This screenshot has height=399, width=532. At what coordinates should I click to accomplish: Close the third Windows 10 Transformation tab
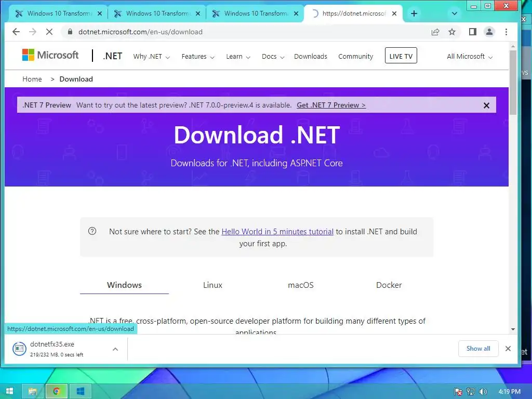(x=296, y=14)
